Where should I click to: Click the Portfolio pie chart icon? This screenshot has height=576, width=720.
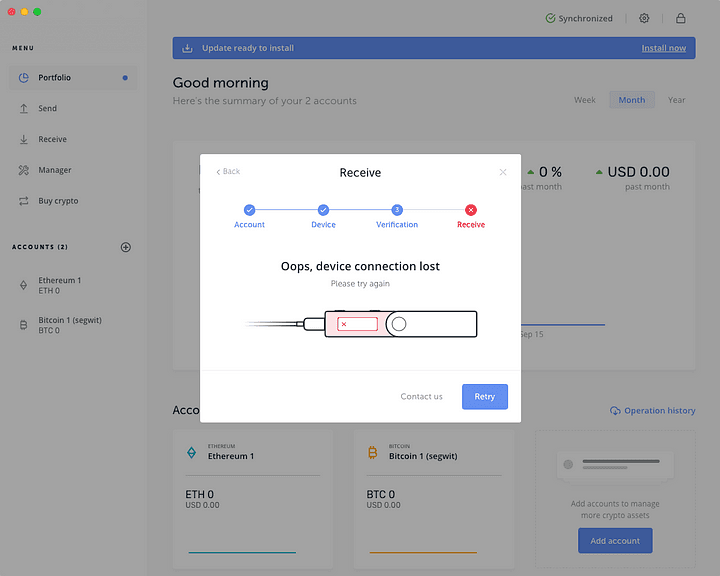coord(23,78)
